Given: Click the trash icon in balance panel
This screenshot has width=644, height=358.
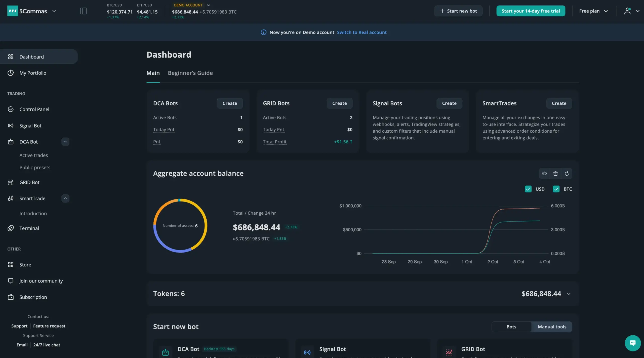Looking at the screenshot, I should (555, 174).
